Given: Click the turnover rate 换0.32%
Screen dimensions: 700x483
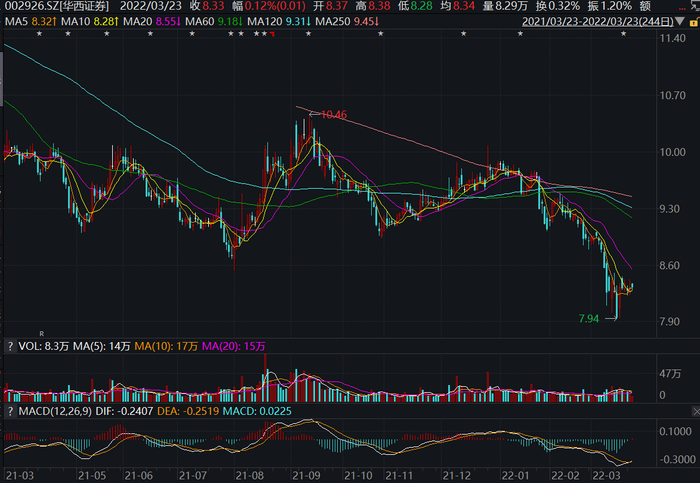Looking at the screenshot, I should point(558,6).
